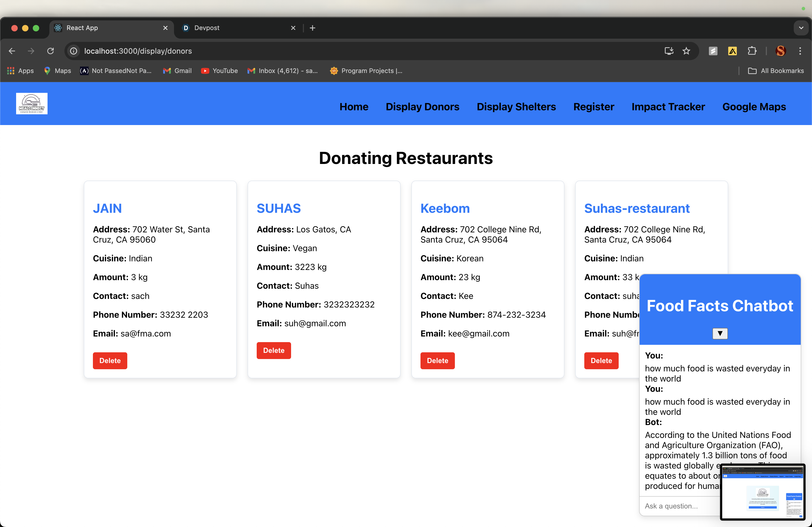
Task: Click the Chrome profile avatar
Action: click(x=781, y=51)
